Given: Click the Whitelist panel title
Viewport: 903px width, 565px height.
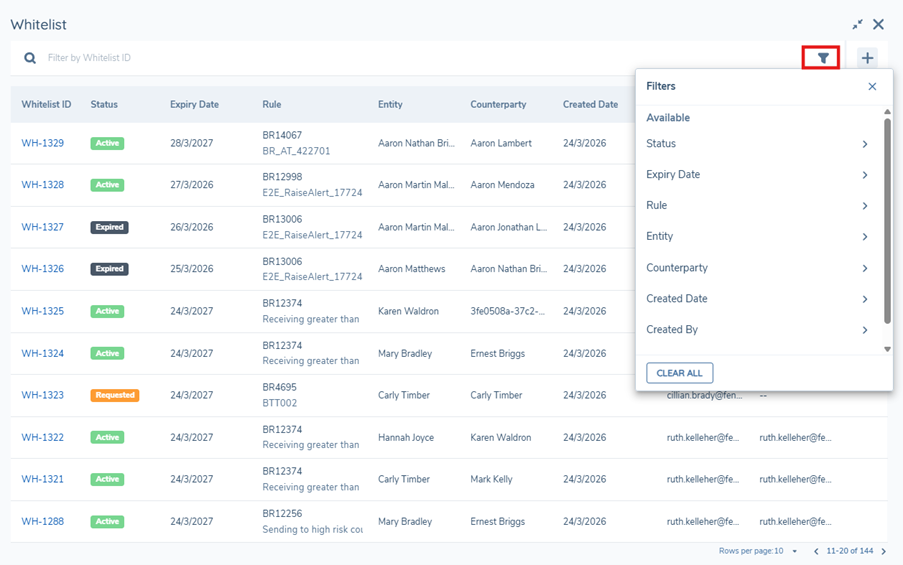Looking at the screenshot, I should pyautogui.click(x=39, y=25).
